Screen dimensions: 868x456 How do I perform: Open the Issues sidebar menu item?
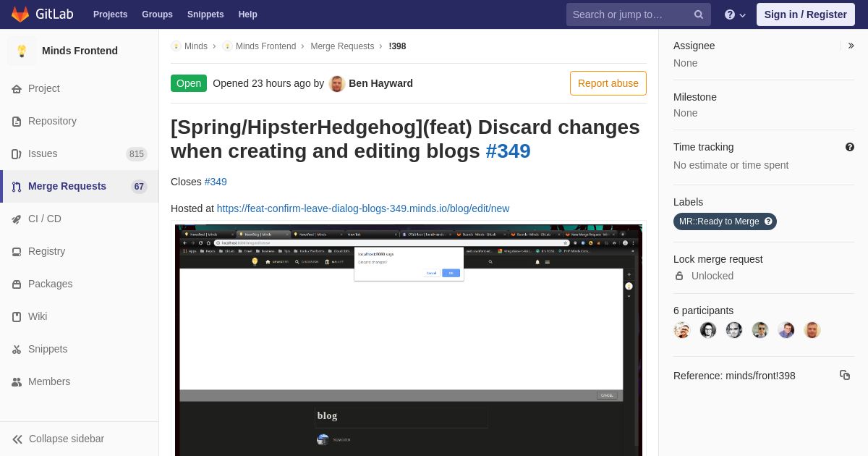pos(79,153)
